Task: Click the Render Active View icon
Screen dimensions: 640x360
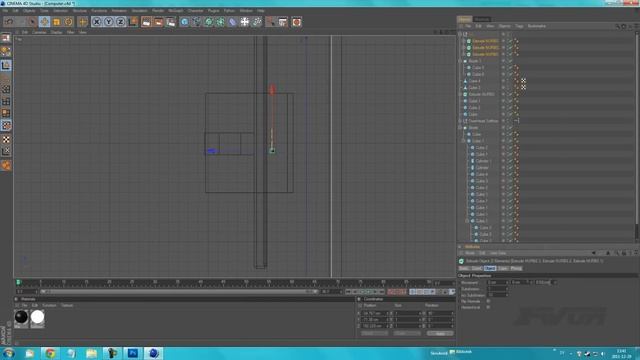Action: pos(146,22)
